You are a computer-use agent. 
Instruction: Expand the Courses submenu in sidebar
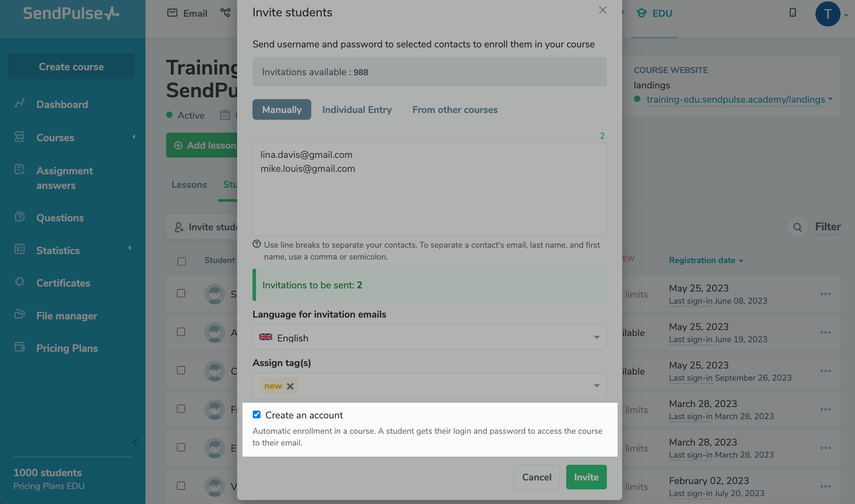pyautogui.click(x=134, y=137)
